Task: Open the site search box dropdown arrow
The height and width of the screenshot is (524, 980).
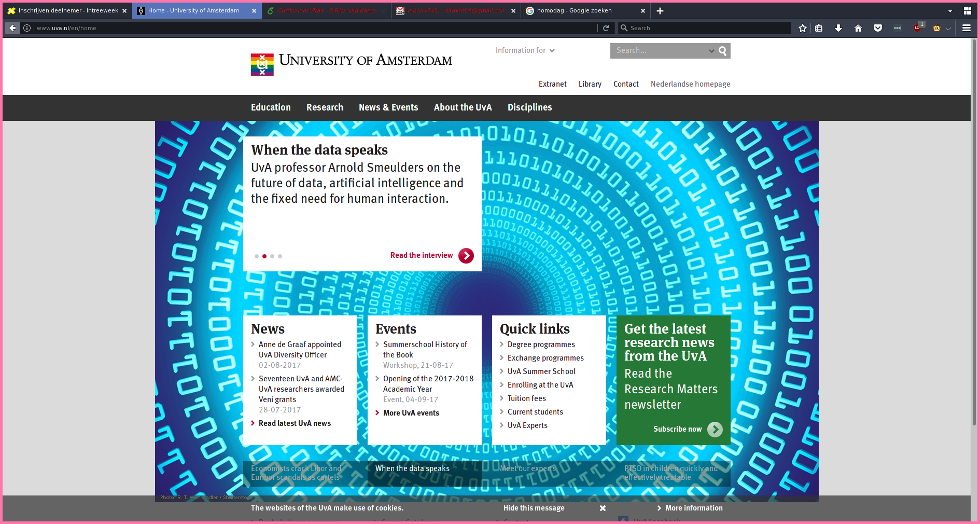Action: pyautogui.click(x=711, y=51)
